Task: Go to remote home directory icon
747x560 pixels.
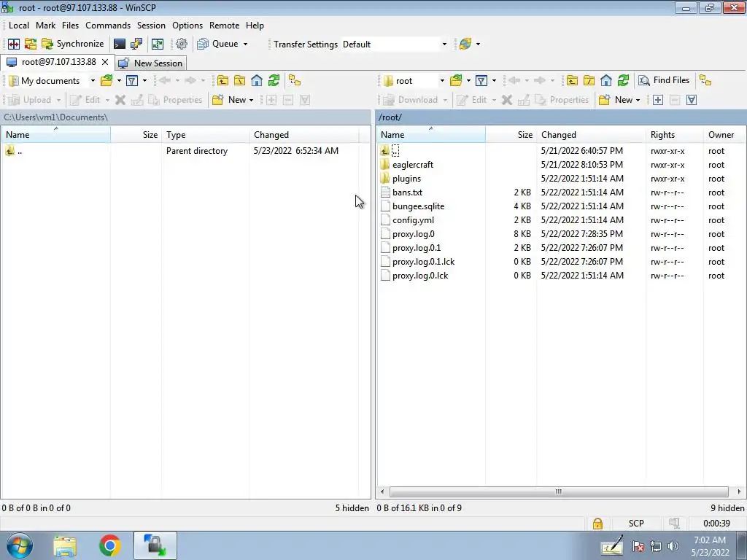Action: (x=606, y=80)
